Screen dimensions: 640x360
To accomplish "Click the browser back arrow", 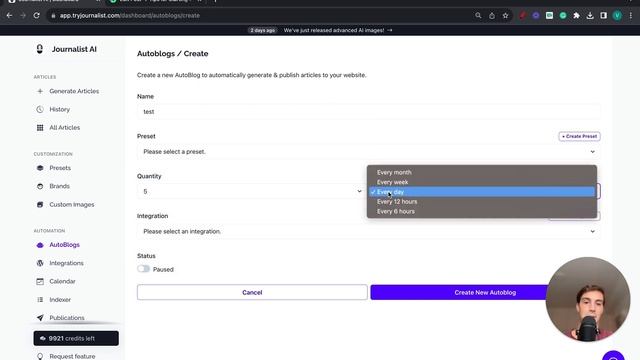I will point(9,16).
